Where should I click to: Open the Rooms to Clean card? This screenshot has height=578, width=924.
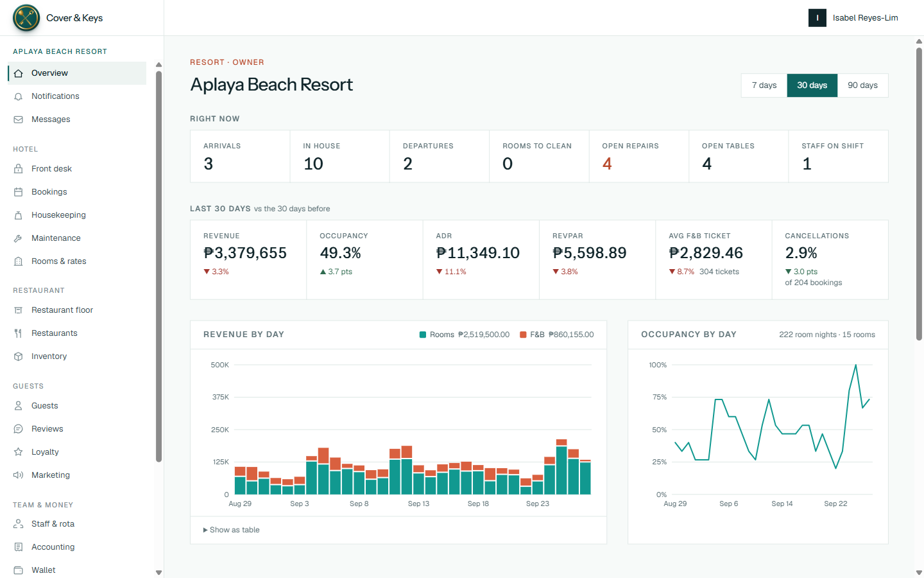pyautogui.click(x=539, y=157)
